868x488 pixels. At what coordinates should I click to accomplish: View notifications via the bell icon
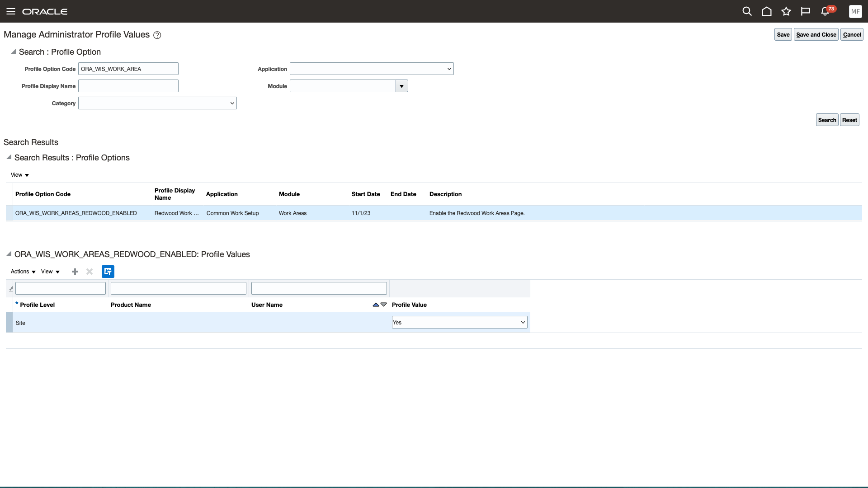point(825,11)
